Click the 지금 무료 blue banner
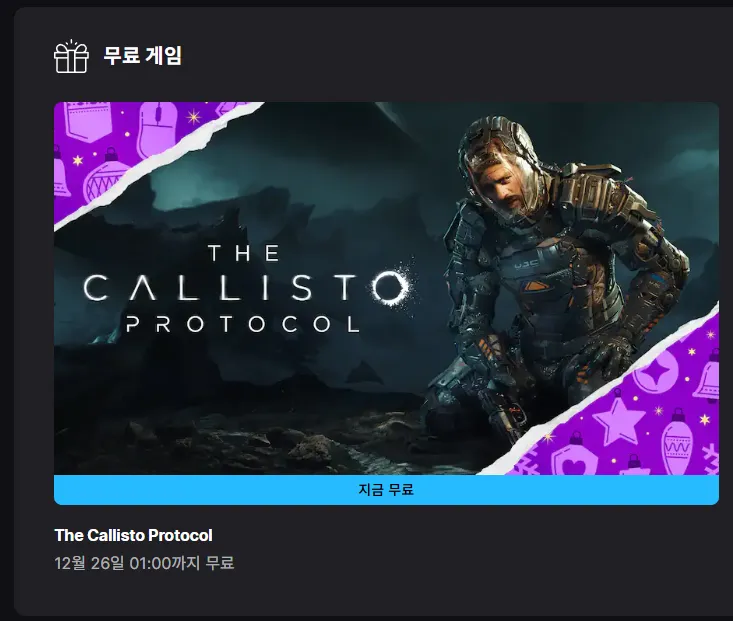Screen dimensions: 733x621 tap(386, 490)
